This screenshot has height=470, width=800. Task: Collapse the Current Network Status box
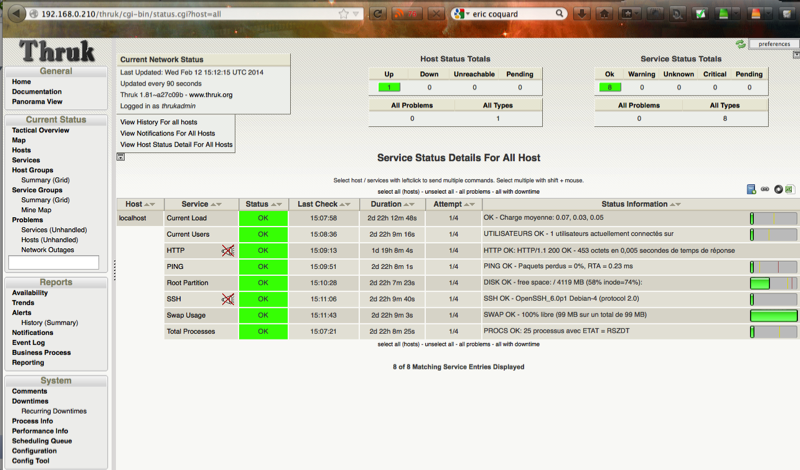[122, 157]
